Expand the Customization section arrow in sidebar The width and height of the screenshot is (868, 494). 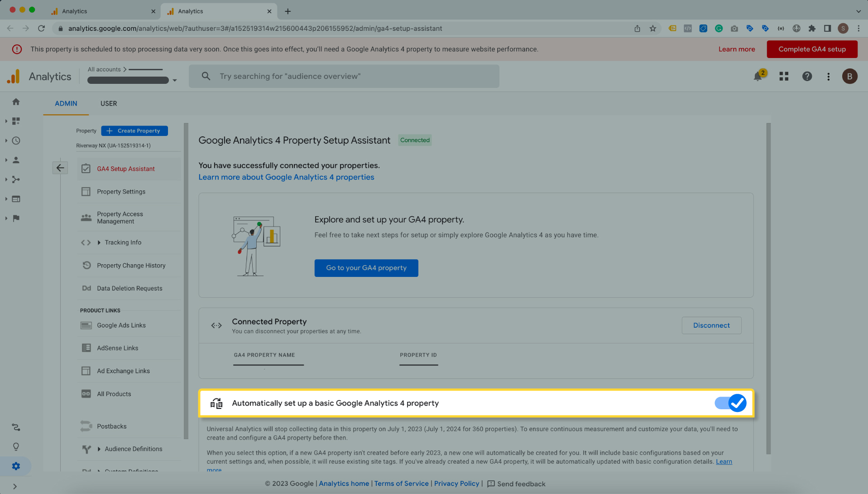(x=6, y=121)
